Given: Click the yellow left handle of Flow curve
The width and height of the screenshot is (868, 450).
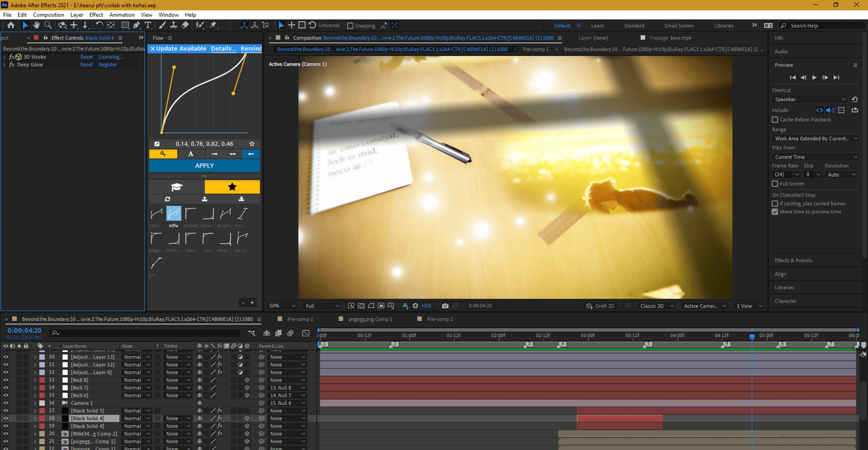Looking at the screenshot, I should click(174, 68).
